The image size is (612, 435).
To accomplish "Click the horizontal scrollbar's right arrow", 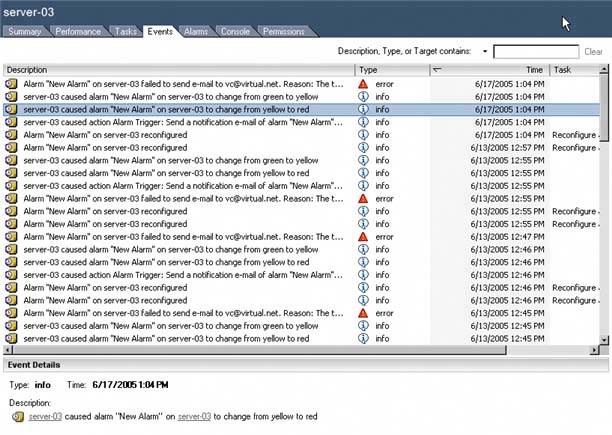I will click(x=595, y=350).
